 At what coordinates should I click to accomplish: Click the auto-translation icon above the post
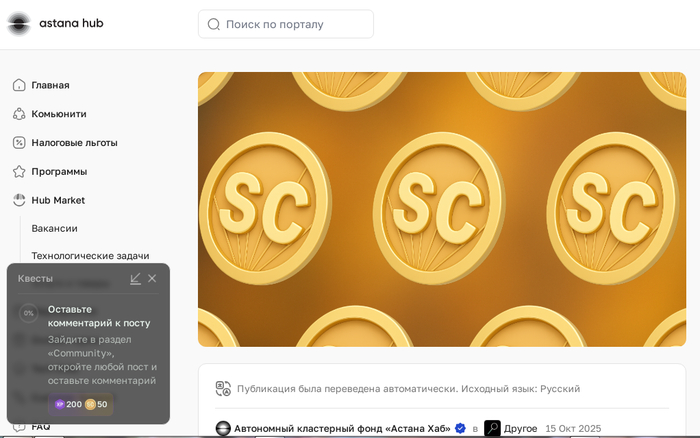tap(223, 388)
